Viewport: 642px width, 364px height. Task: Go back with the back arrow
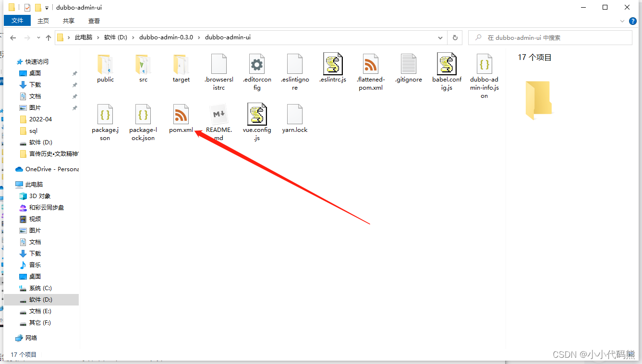(x=13, y=37)
